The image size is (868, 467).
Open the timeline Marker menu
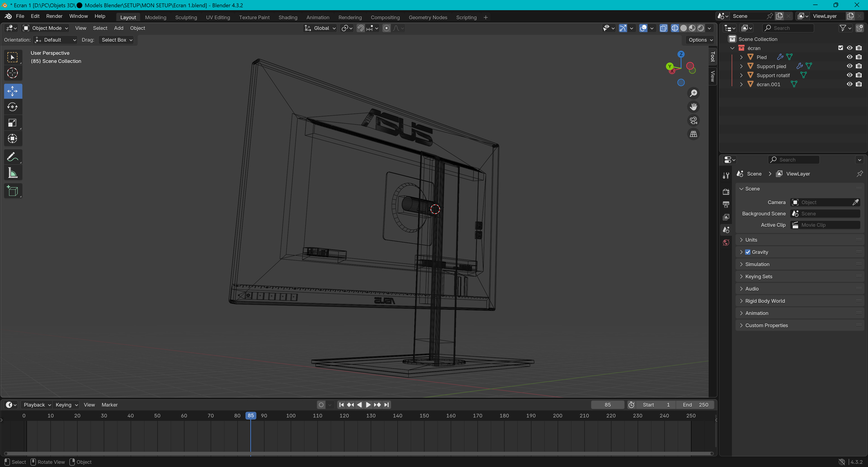click(109, 405)
